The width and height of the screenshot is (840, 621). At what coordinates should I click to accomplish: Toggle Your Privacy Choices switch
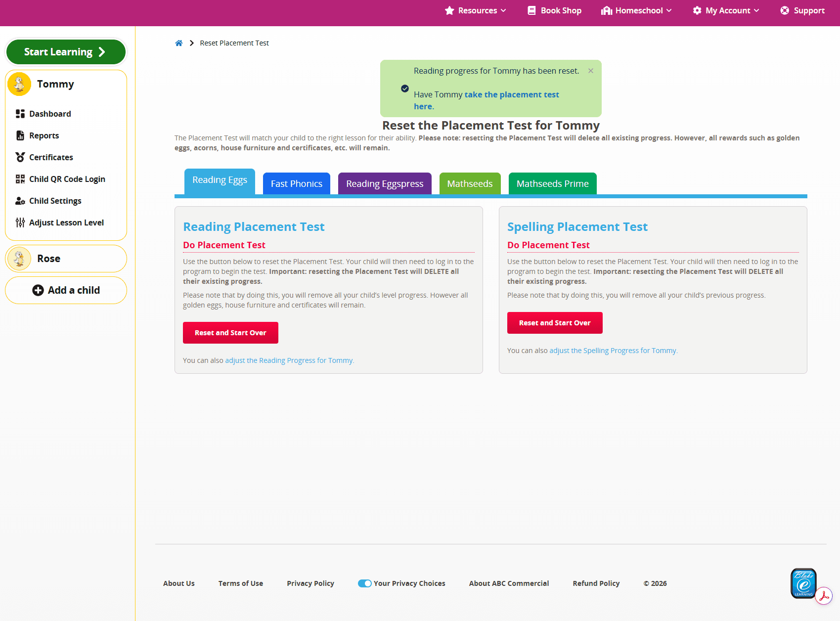pyautogui.click(x=365, y=583)
